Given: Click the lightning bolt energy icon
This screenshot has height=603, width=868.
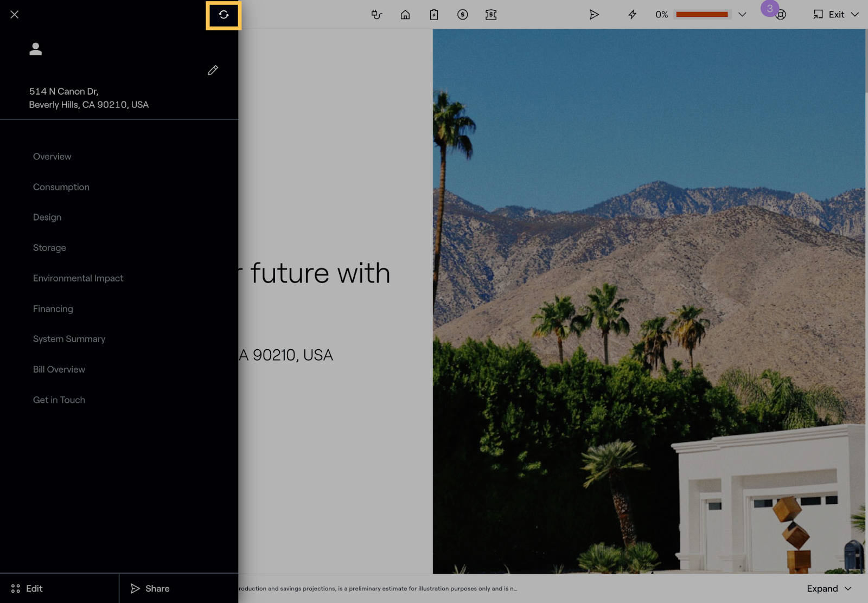Looking at the screenshot, I should tap(632, 15).
